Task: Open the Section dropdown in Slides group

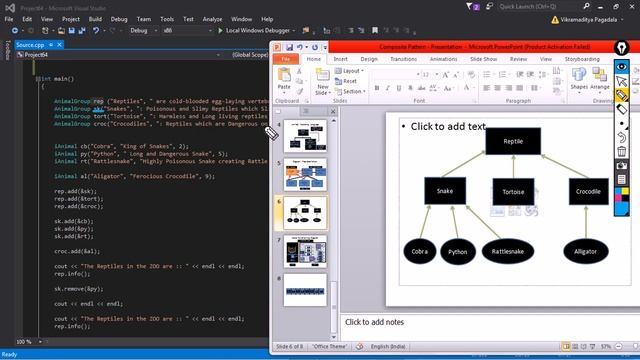Action: (x=350, y=91)
